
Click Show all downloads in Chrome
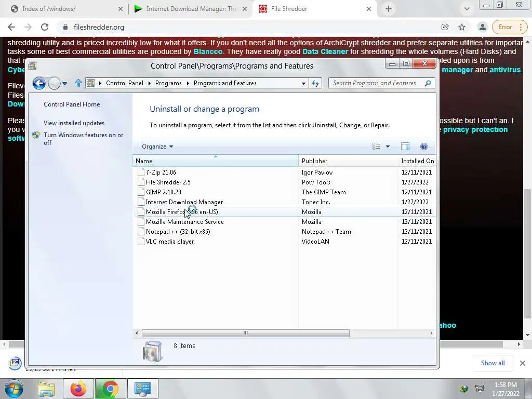pyautogui.click(x=493, y=363)
